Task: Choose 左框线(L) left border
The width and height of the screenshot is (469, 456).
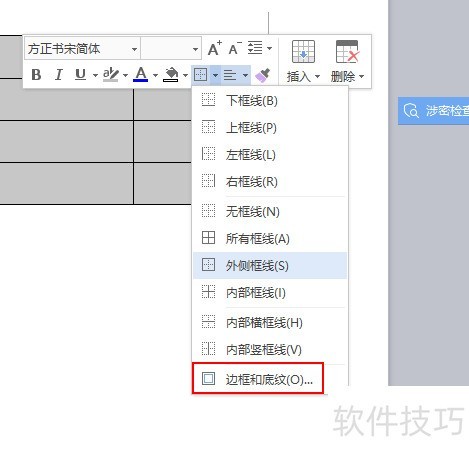Action: (x=270, y=155)
